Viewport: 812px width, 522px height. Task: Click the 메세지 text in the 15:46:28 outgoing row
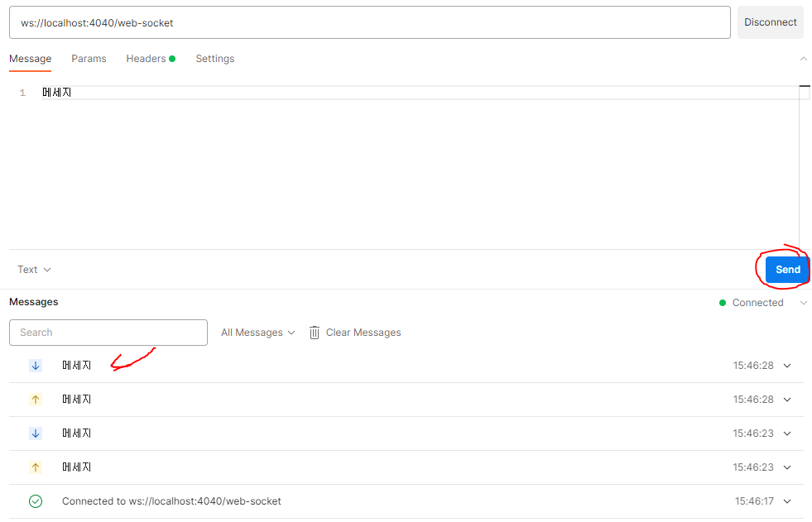(x=77, y=400)
